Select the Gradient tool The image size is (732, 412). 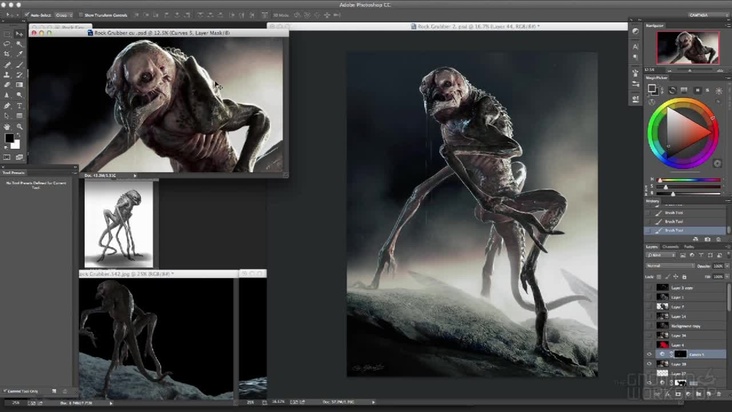[20, 84]
